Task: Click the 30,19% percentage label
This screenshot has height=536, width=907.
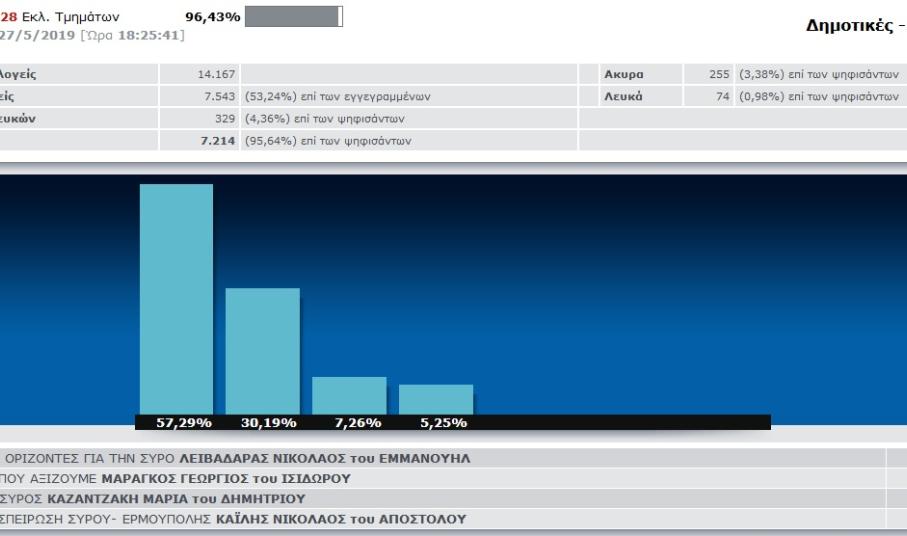Action: pyautogui.click(x=269, y=423)
